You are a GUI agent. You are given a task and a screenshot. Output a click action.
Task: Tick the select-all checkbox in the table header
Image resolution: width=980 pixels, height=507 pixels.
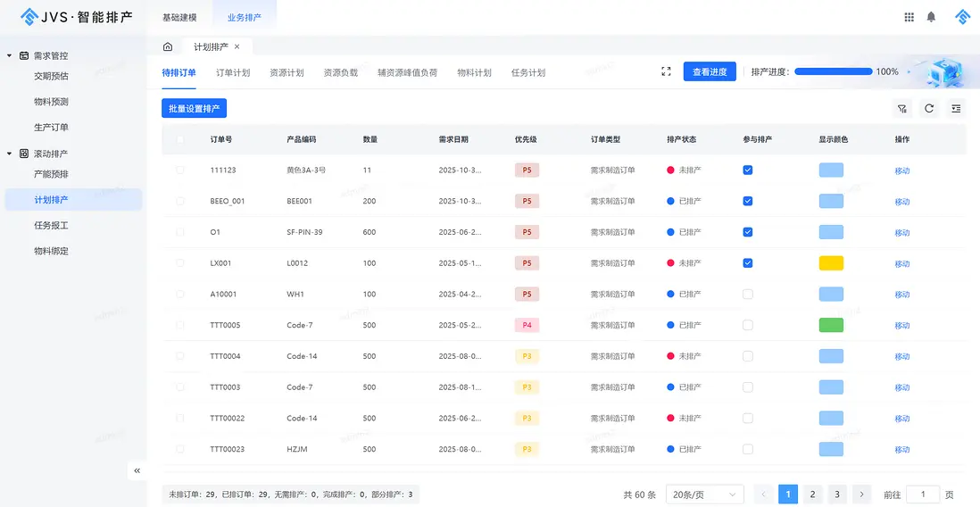180,139
